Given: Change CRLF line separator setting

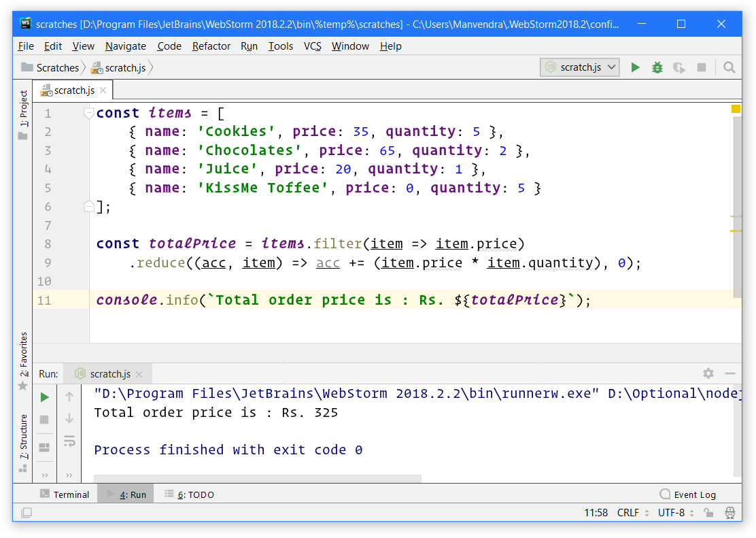Looking at the screenshot, I should coord(633,513).
